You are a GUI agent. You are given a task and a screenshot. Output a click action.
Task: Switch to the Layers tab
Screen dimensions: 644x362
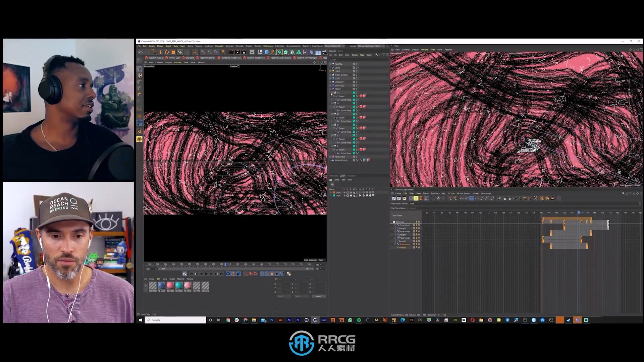point(343,176)
